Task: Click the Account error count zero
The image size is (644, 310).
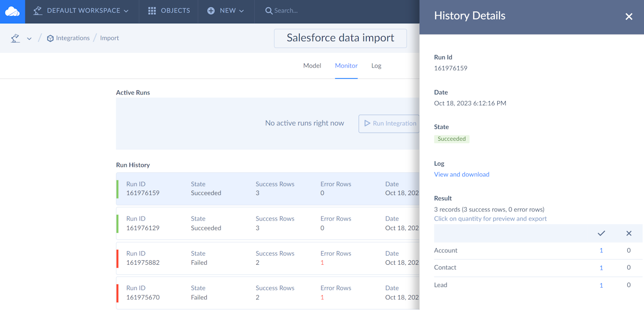Action: click(x=629, y=251)
